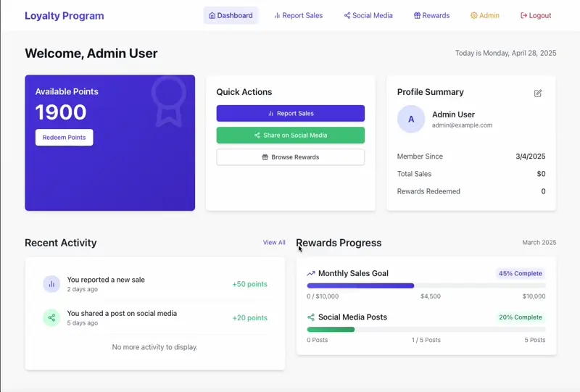The width and height of the screenshot is (580, 392).
Task: Click the Admin User avatar circle
Action: (x=411, y=120)
